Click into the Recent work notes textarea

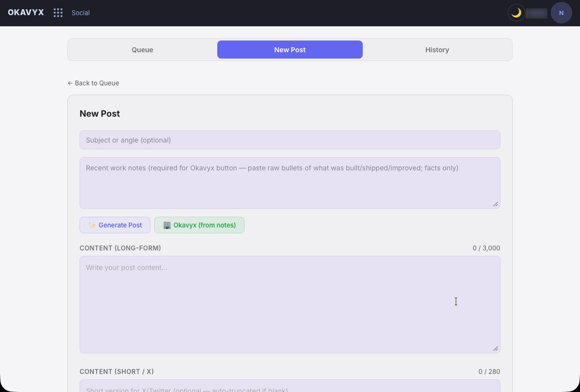coord(290,183)
